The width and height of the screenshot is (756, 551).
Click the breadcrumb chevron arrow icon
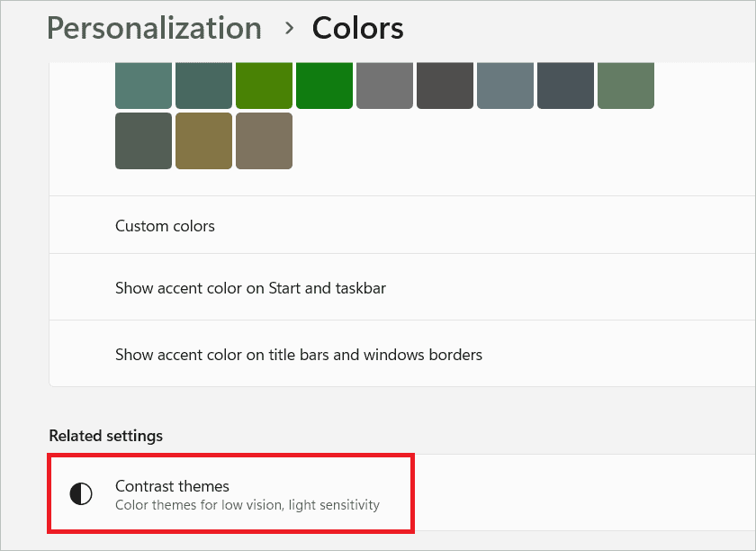pyautogui.click(x=289, y=29)
